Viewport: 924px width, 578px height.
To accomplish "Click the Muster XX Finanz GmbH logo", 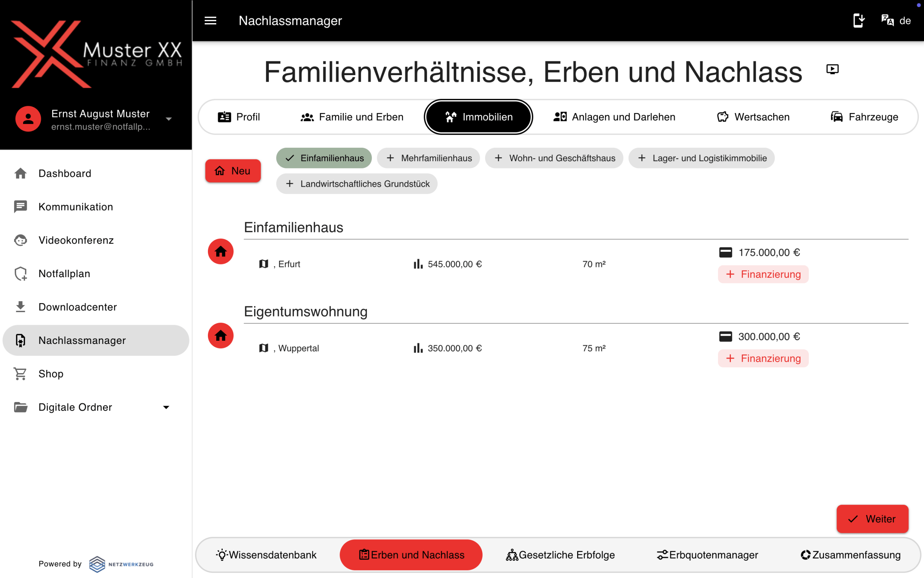I will (x=97, y=55).
